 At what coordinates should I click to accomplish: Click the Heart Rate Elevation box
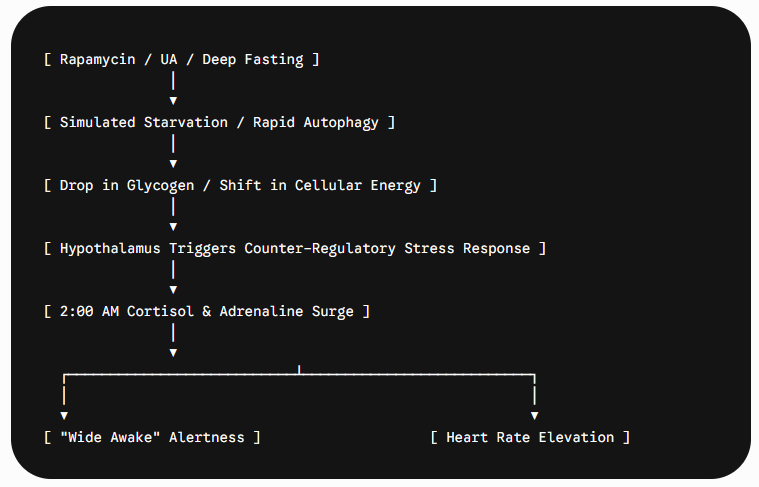[x=530, y=438]
